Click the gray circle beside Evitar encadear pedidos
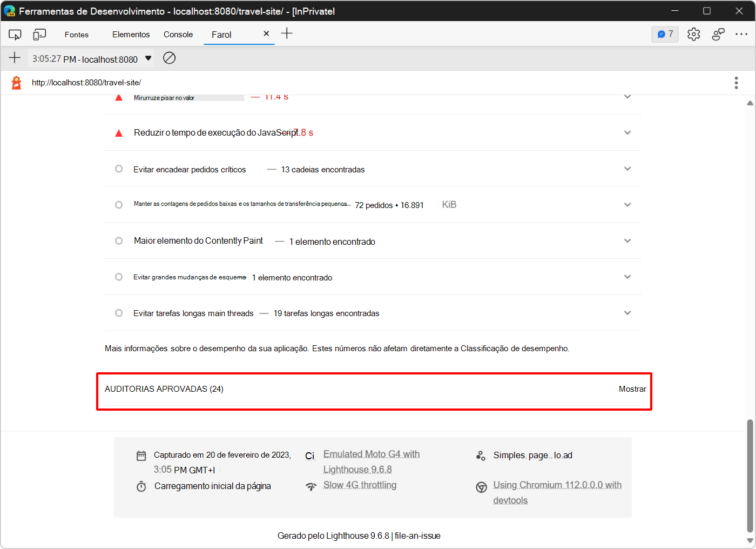This screenshot has height=549, width=756. click(x=119, y=169)
